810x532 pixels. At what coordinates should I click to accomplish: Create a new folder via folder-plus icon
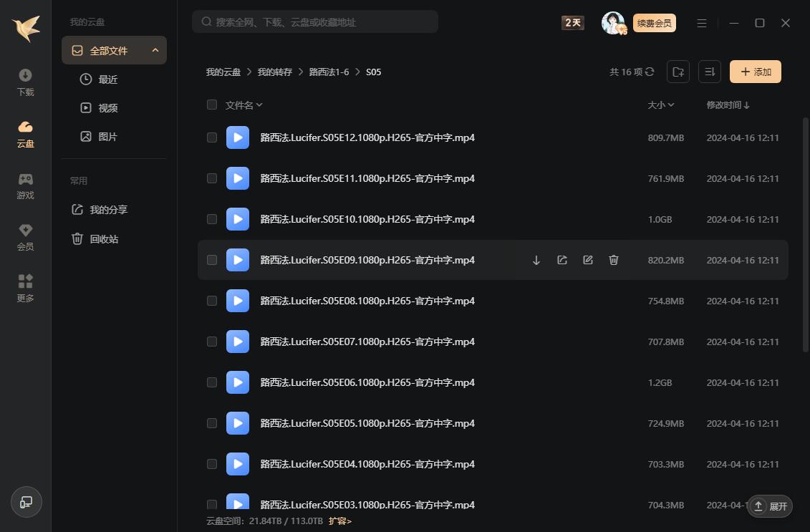click(678, 72)
